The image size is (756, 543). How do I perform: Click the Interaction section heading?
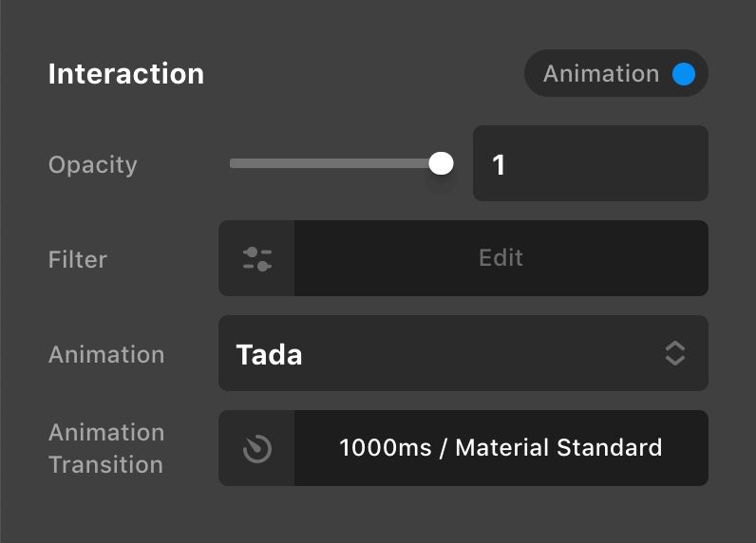(x=126, y=74)
